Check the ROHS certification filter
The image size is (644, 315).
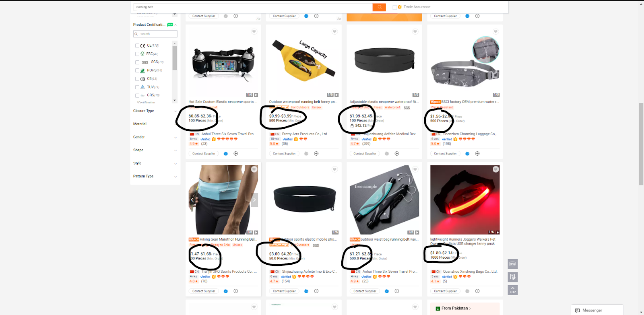[137, 70]
